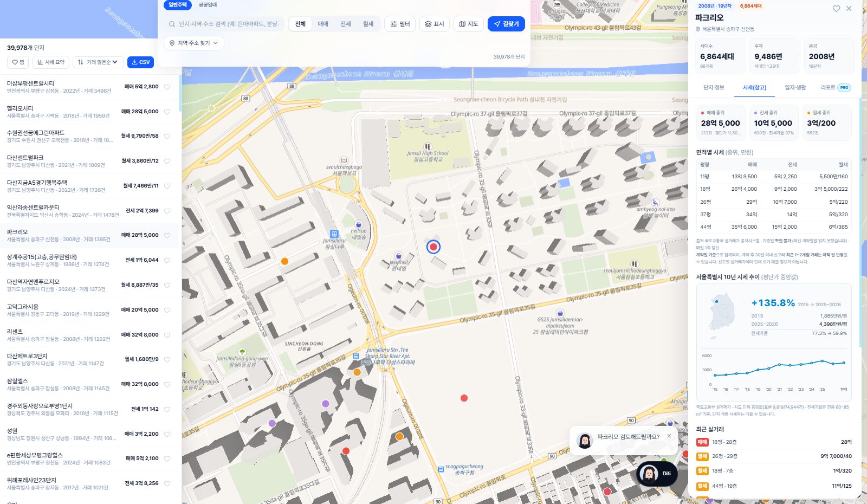Favorite 더샵부평센트럴시티 with its heart icon
The image size is (867, 504).
click(x=167, y=87)
